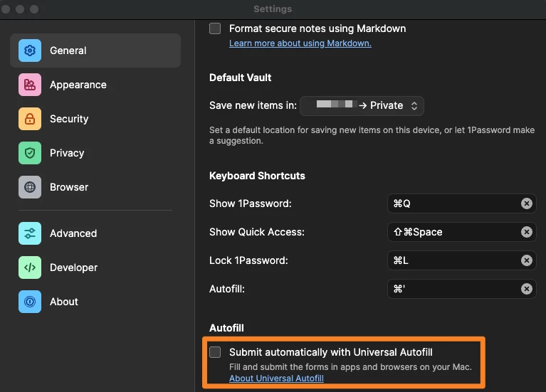Enable Format secure notes using Markdown

click(x=215, y=28)
